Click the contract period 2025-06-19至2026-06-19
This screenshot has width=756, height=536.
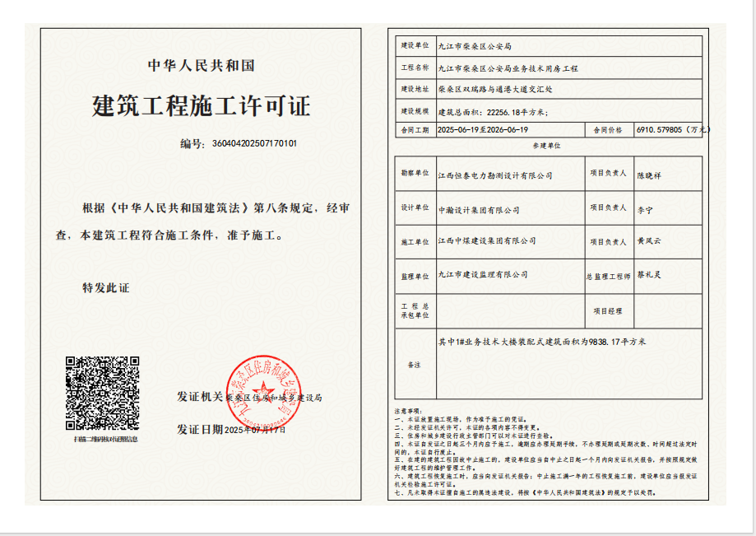(x=483, y=130)
